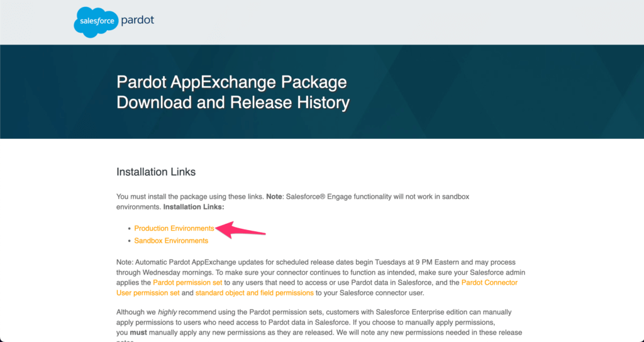Follow the Pardot permission set link

pyautogui.click(x=187, y=283)
